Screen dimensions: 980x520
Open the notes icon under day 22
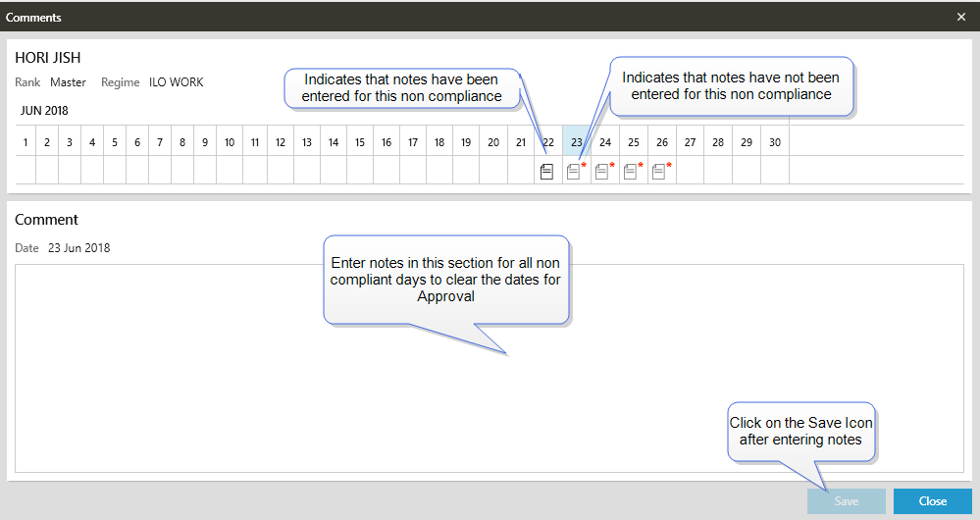click(x=547, y=171)
